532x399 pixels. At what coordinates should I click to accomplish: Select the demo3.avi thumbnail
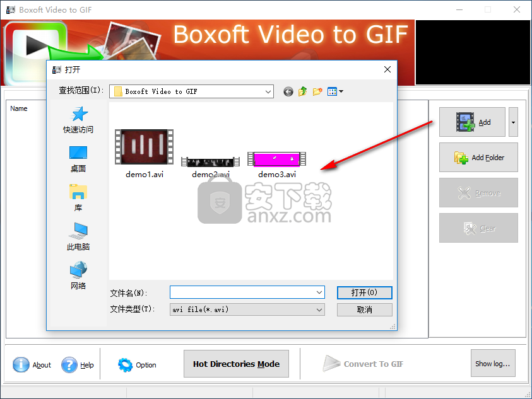click(x=277, y=159)
